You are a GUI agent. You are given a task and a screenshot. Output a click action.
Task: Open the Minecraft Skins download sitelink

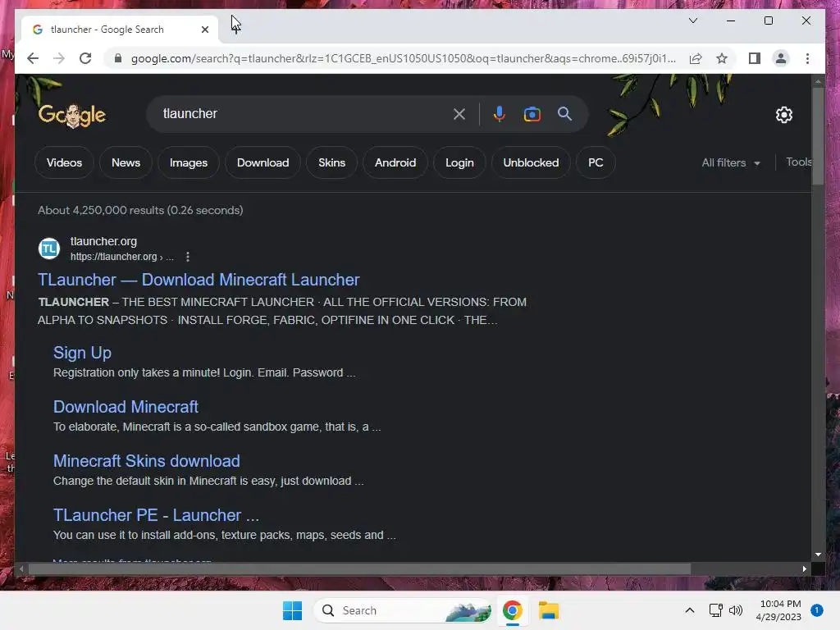[x=147, y=461]
